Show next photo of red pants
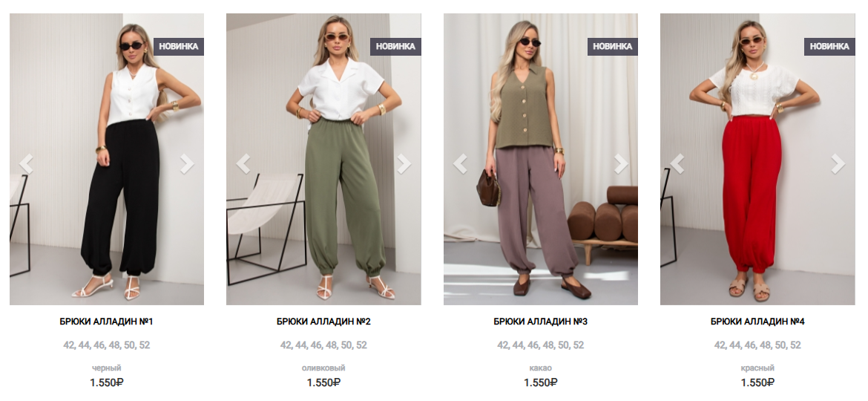The width and height of the screenshot is (868, 401). click(x=838, y=164)
